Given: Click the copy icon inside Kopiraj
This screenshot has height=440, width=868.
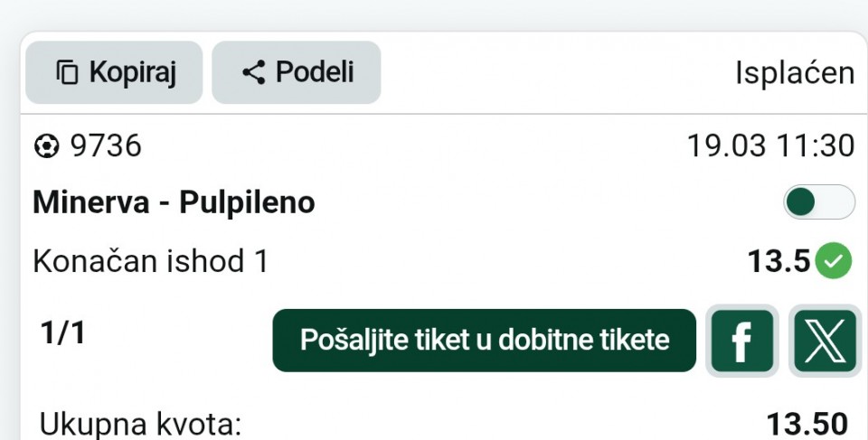Looking at the screenshot, I should tap(68, 72).
